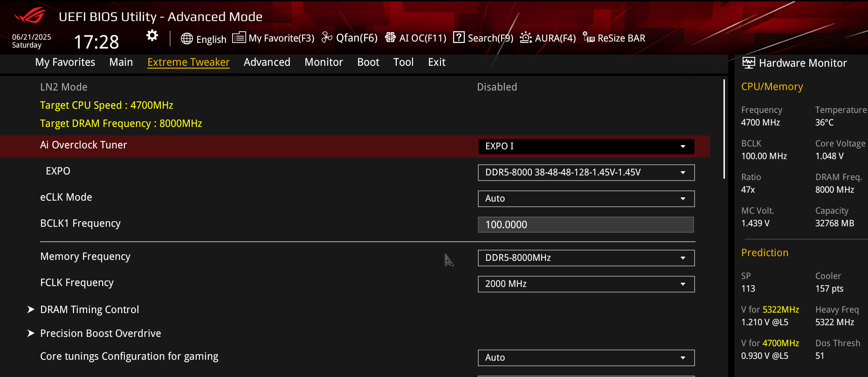This screenshot has height=377, width=868.
Task: Select the EXPO setting label
Action: point(58,171)
